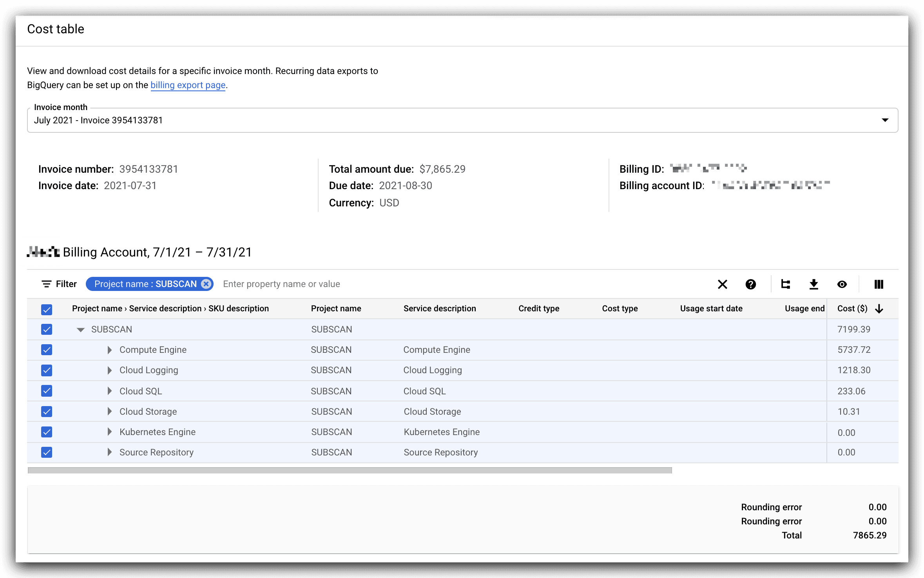This screenshot has height=578, width=924.
Task: Toggle the select-all header checkbox
Action: [x=47, y=310]
